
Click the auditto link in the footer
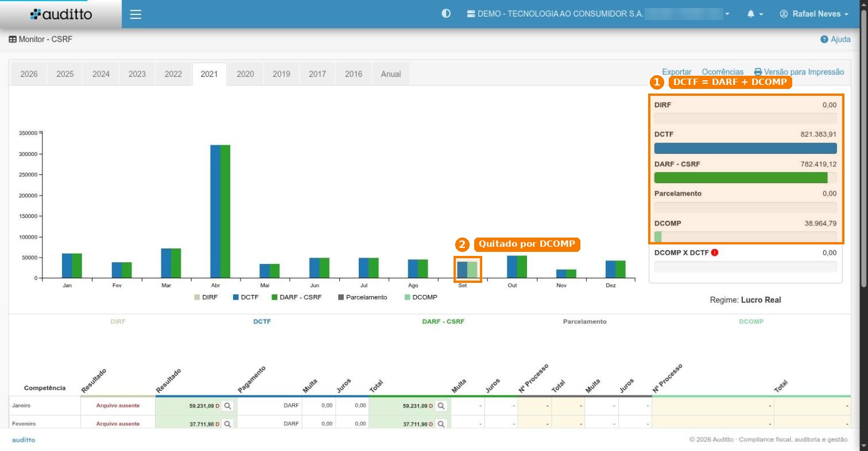coord(24,440)
